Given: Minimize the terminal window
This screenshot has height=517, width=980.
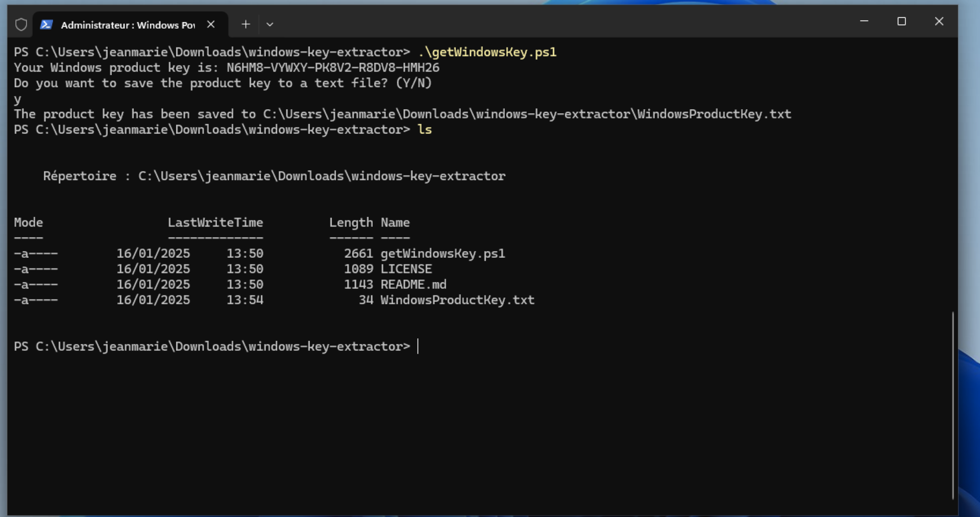Looking at the screenshot, I should pyautogui.click(x=864, y=21).
